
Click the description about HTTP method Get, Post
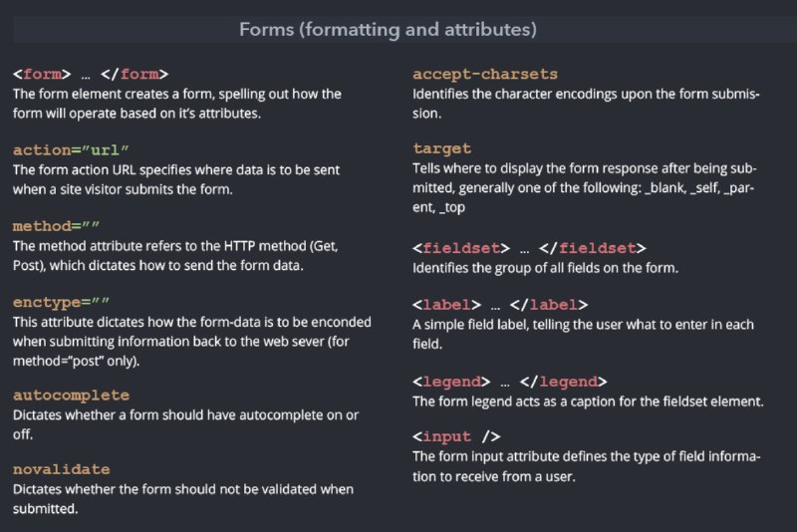175,256
